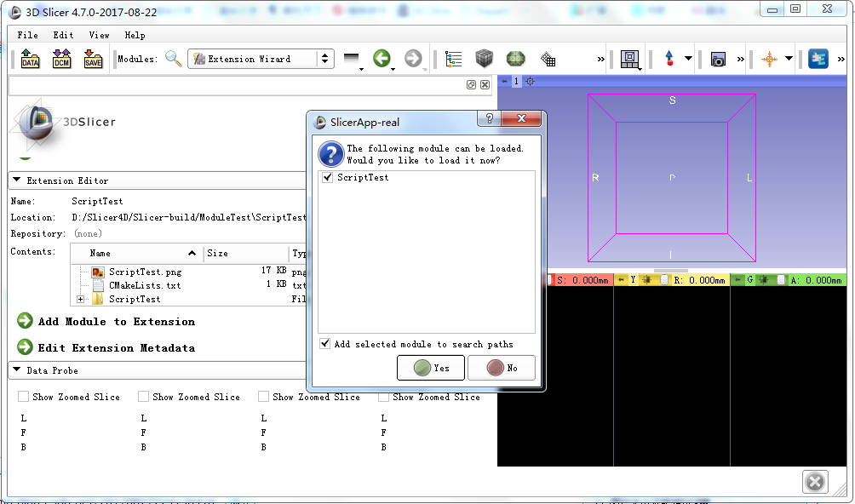Close the SlicerApp-real dialog

(x=521, y=118)
